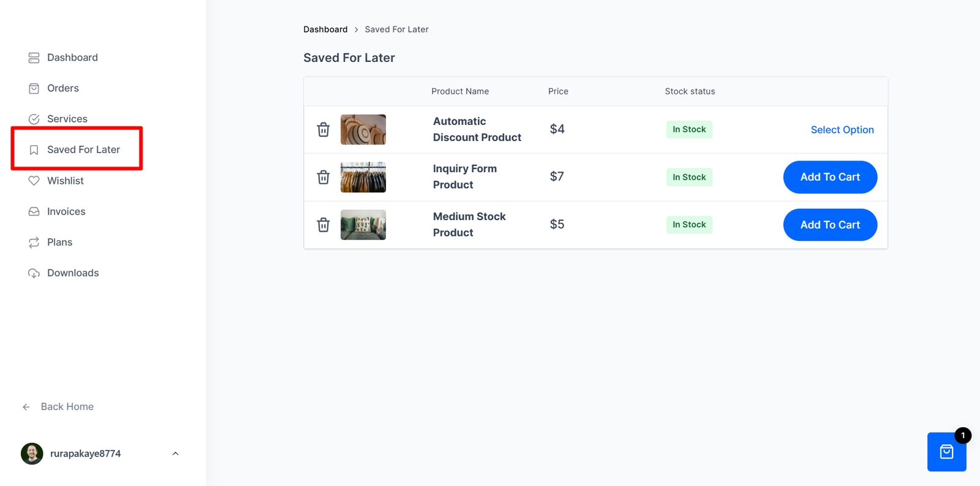Screen dimensions: 980x486
Task: Open the floating shopping cart icon
Action: pyautogui.click(x=946, y=452)
